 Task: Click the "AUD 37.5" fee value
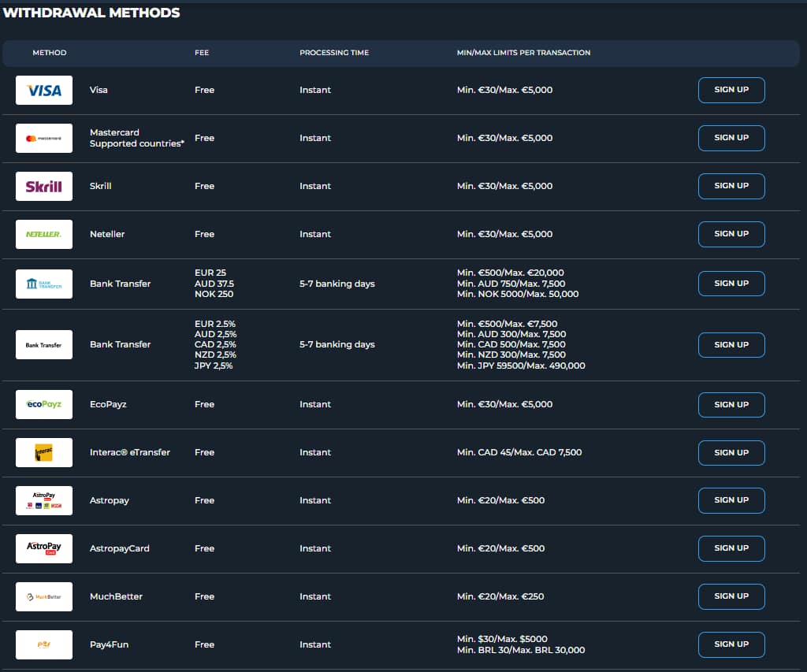214,284
